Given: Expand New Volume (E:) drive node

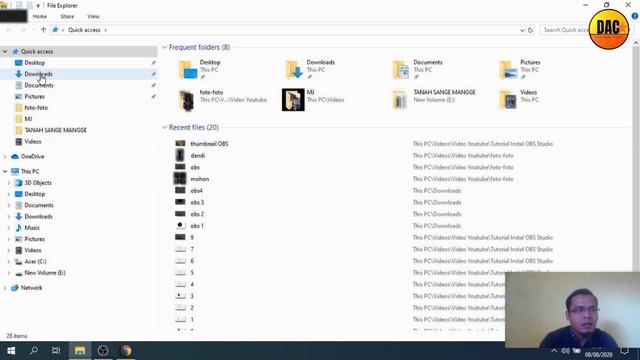Looking at the screenshot, I should click(9, 273).
